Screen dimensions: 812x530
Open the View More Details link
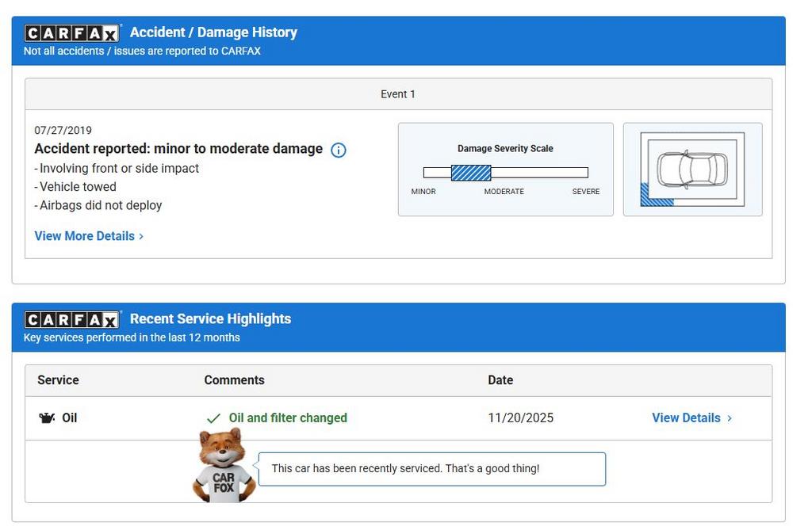pyautogui.click(x=84, y=236)
